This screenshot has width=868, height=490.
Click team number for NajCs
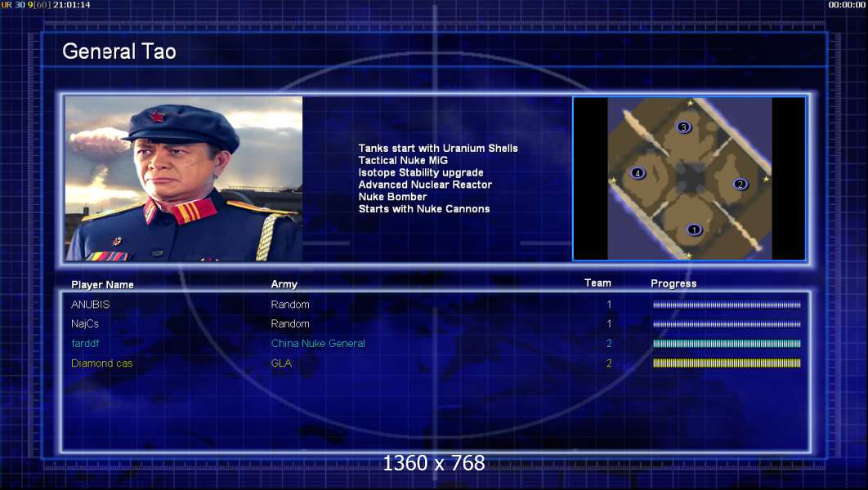[x=609, y=324]
